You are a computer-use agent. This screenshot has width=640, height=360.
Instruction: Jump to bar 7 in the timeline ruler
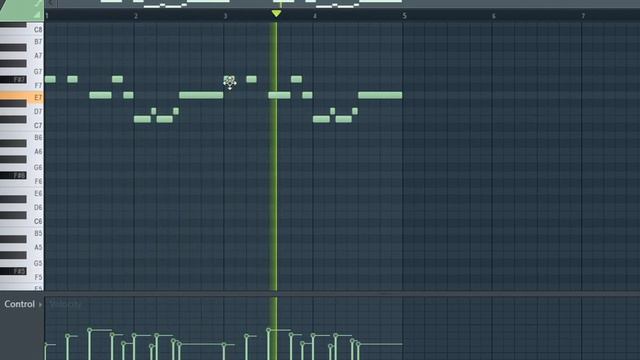click(x=583, y=16)
